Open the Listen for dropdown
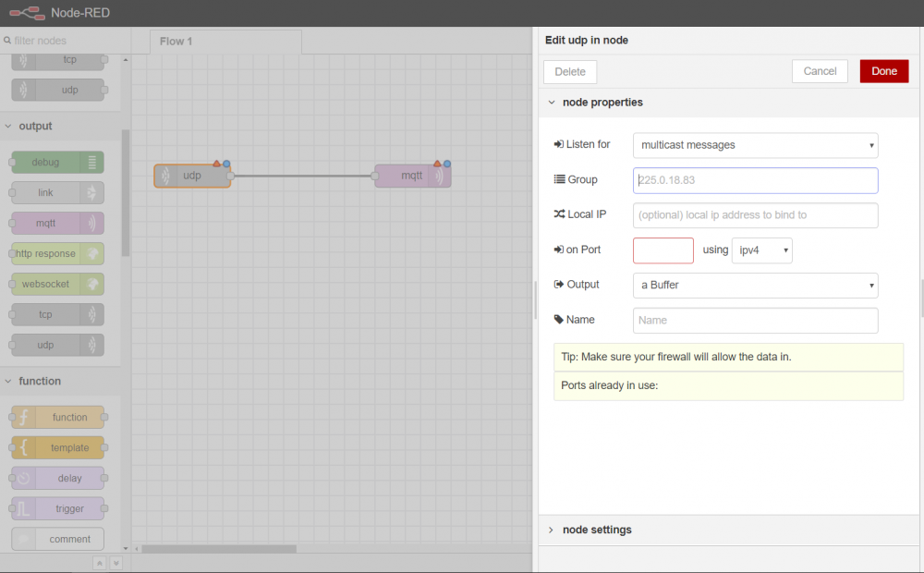Image resolution: width=924 pixels, height=573 pixels. (755, 145)
